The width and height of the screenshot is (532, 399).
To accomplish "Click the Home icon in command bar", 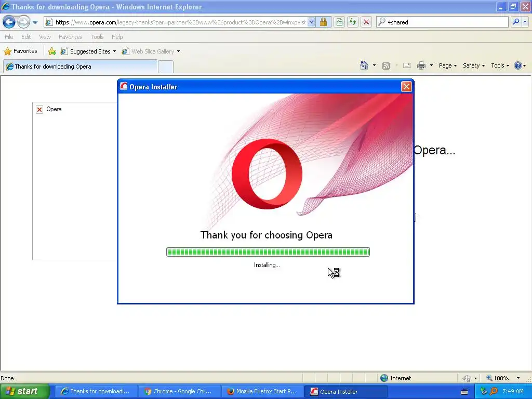I will point(364,65).
